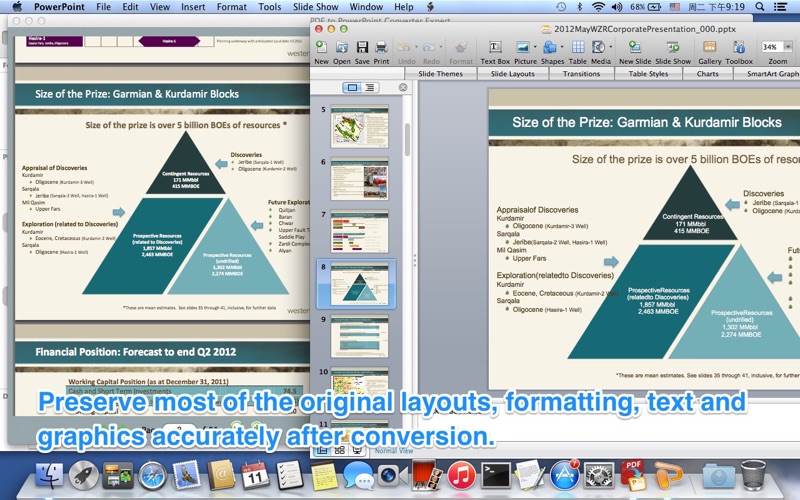Image resolution: width=800 pixels, height=500 pixels.
Task: Expand the Shapes dropdown arrow
Action: 562,47
